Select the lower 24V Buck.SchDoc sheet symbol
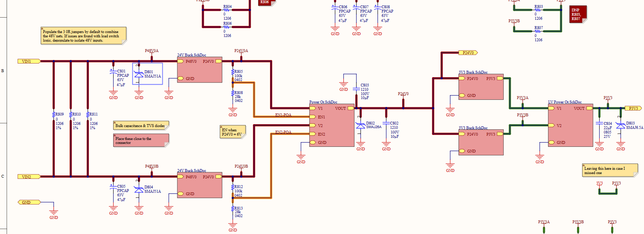This screenshot has width=644, height=234. (x=200, y=185)
